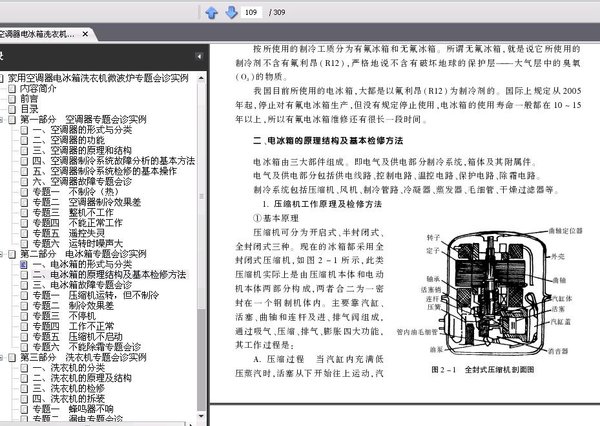Jump to 四、洗衣机的拆装

point(68,398)
